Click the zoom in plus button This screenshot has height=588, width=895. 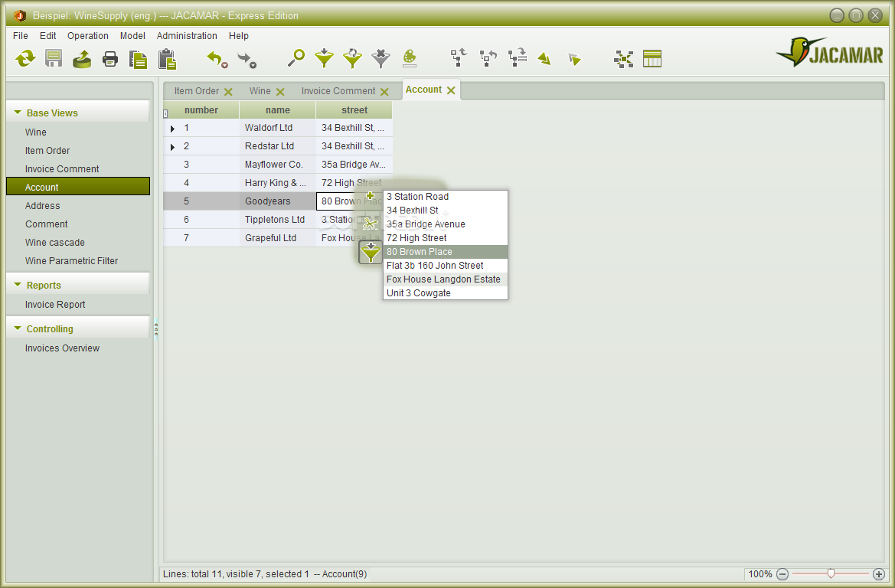878,574
